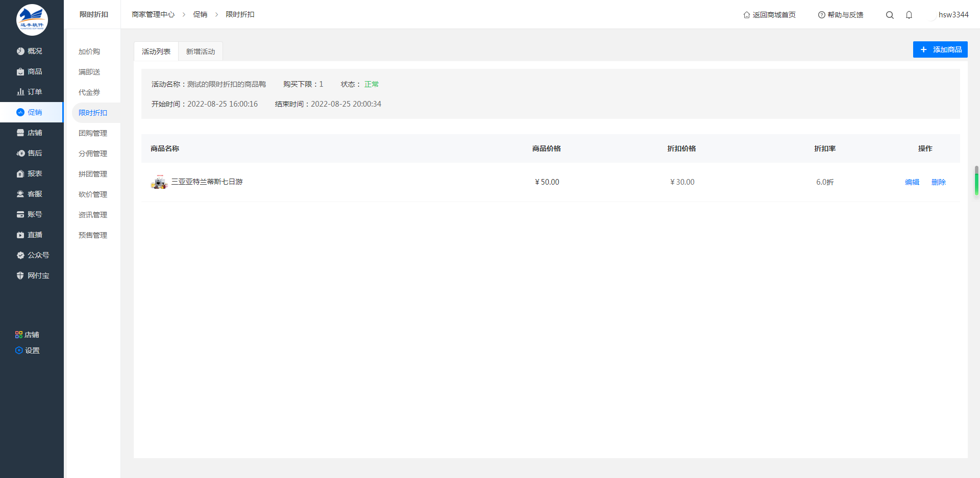Image resolution: width=980 pixels, height=478 pixels.
Task: Click the help question-mark icon
Action: point(822,15)
